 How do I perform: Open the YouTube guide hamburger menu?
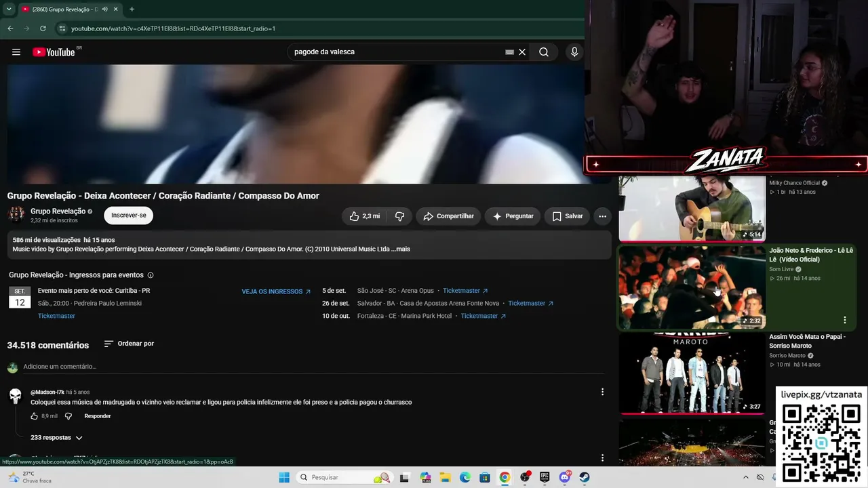[16, 52]
